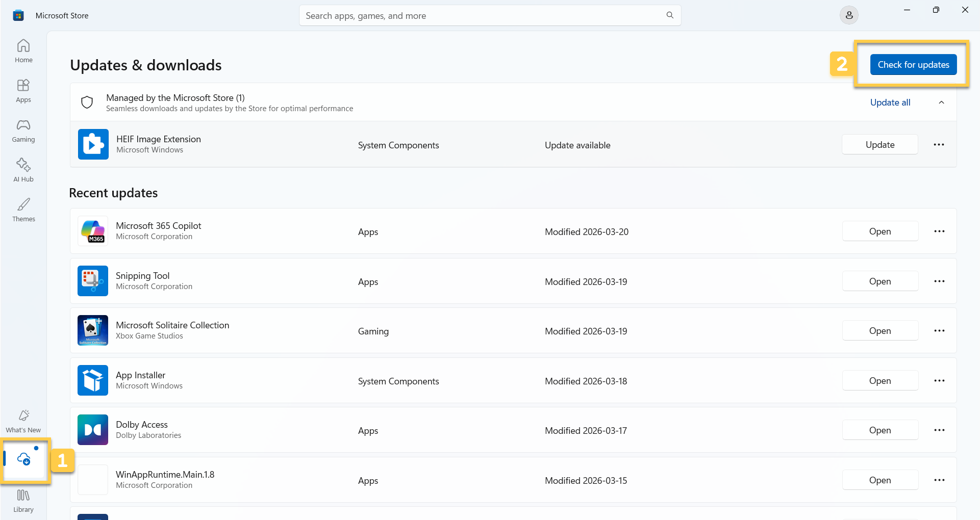This screenshot has height=520, width=980.
Task: Open Dolby Access app
Action: pyautogui.click(x=880, y=430)
